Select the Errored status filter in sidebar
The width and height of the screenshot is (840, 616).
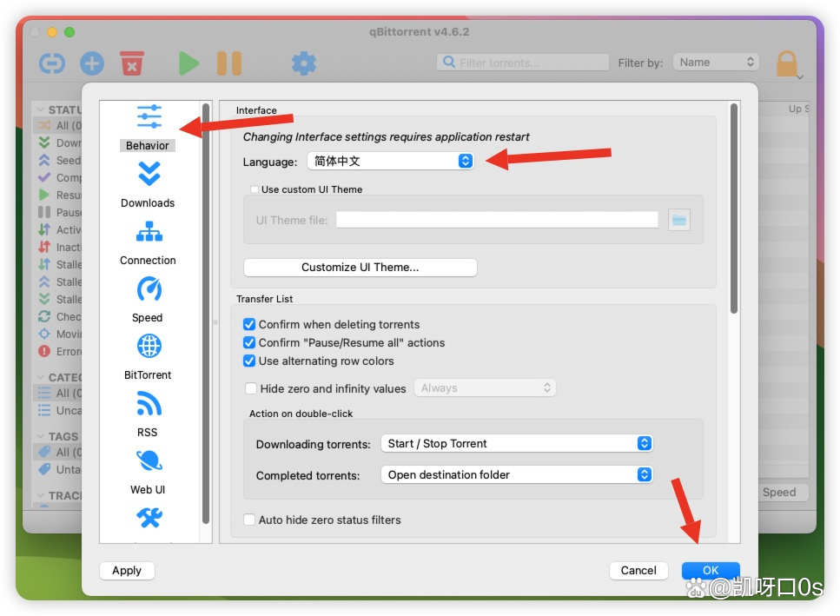point(59,351)
